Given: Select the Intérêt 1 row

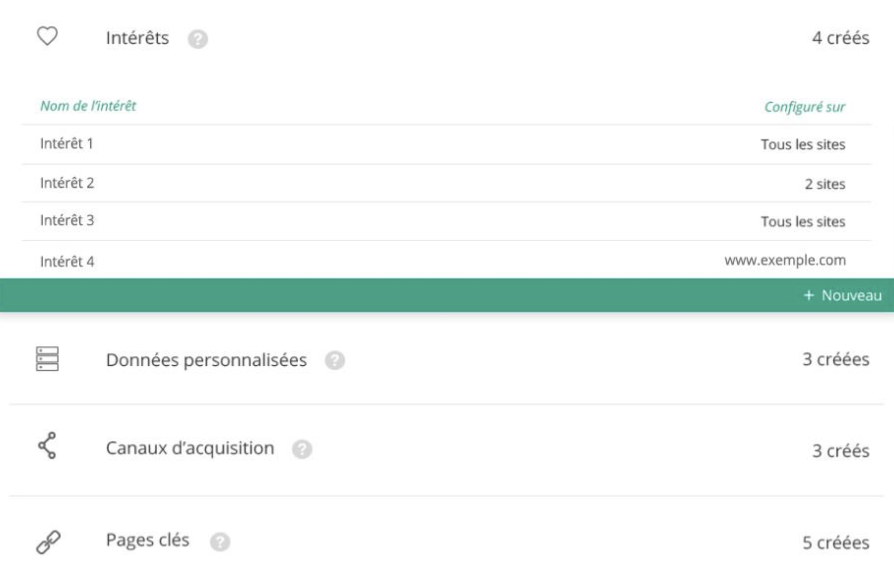Looking at the screenshot, I should point(447,144).
